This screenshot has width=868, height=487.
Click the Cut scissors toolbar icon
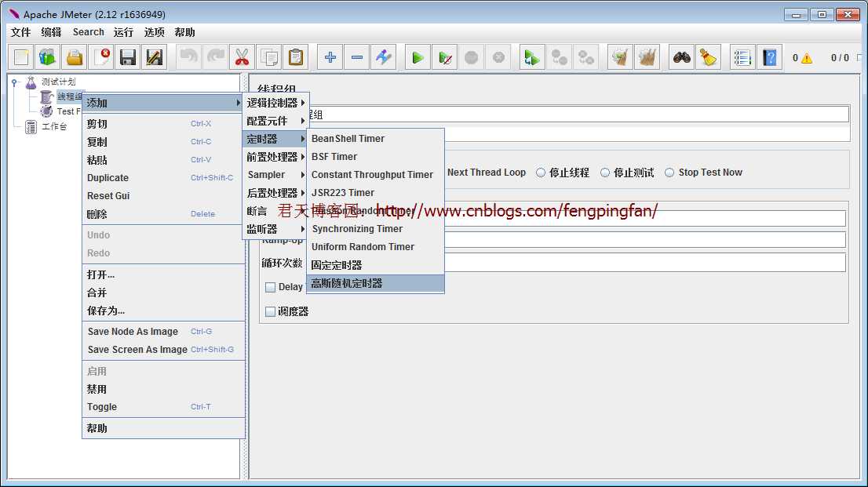point(242,57)
